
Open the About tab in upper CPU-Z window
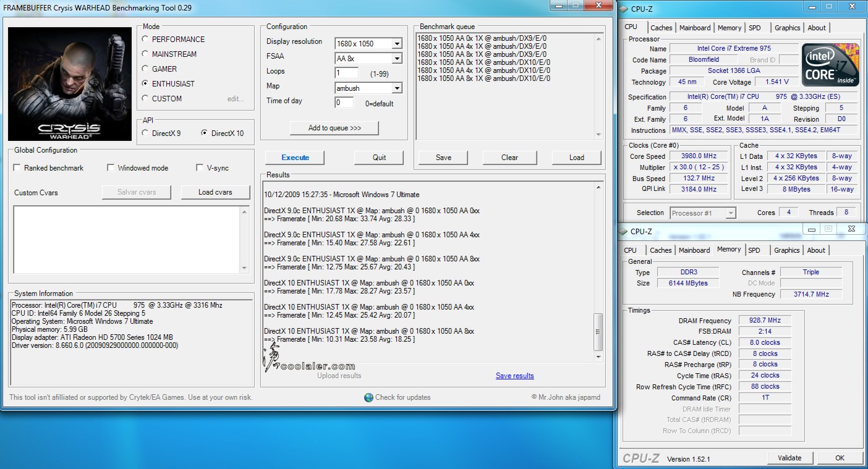(817, 28)
